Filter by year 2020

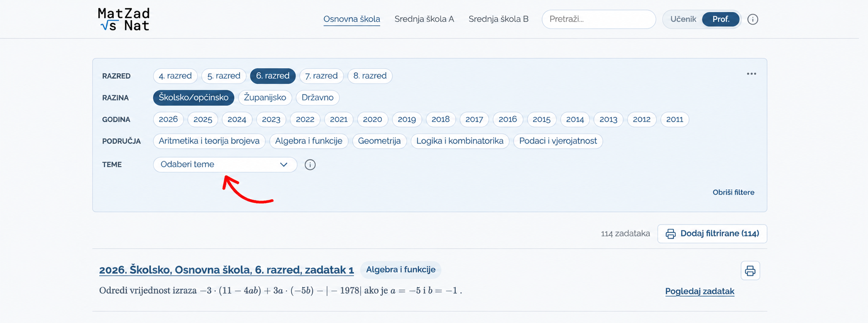coord(372,119)
